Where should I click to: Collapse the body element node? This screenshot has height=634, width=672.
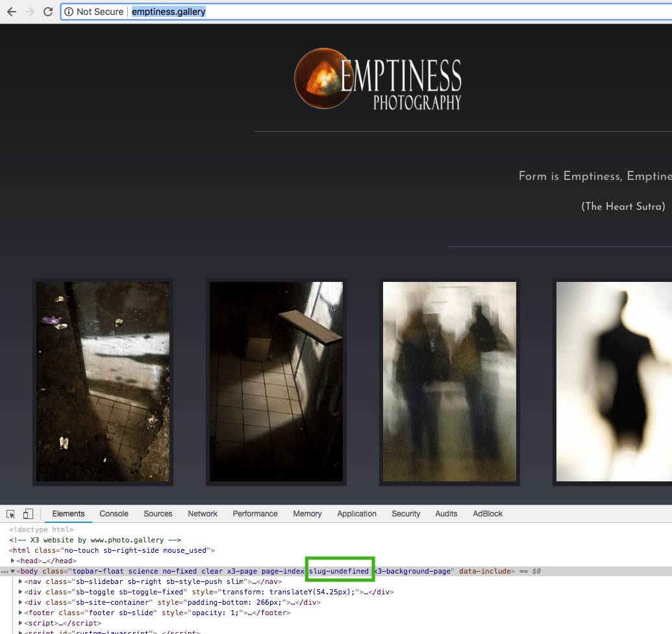13,571
